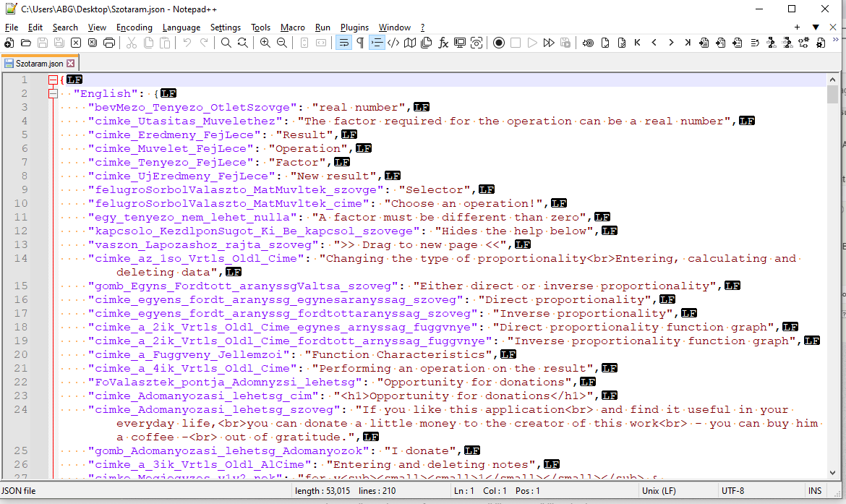This screenshot has width=846, height=504.
Task: Click the Zoom In toolbar icon
Action: point(265,43)
